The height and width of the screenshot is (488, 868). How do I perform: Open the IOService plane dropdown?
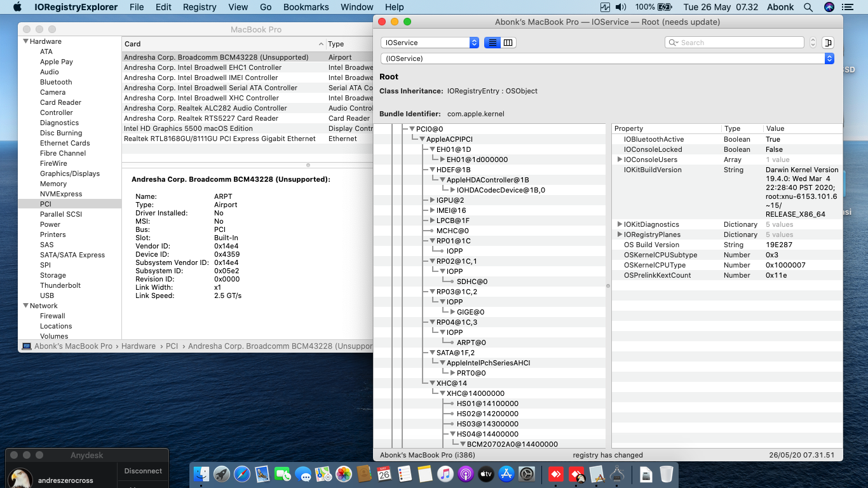(x=430, y=43)
